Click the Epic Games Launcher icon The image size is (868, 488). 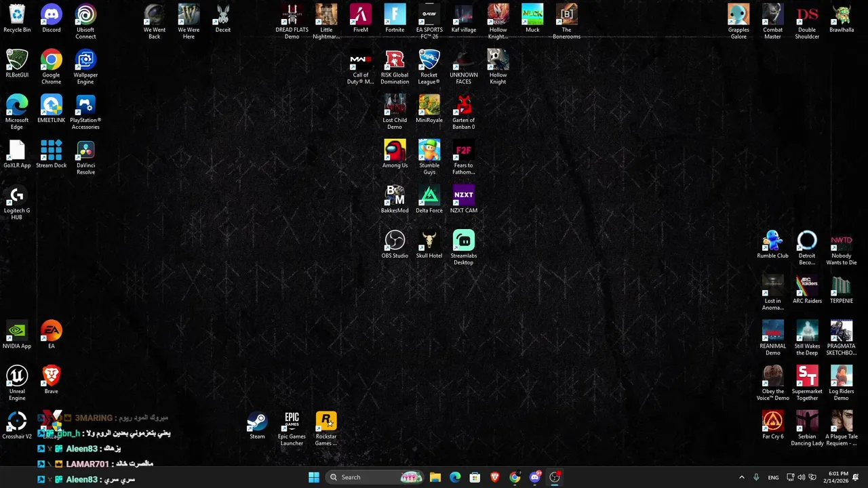pos(292,428)
